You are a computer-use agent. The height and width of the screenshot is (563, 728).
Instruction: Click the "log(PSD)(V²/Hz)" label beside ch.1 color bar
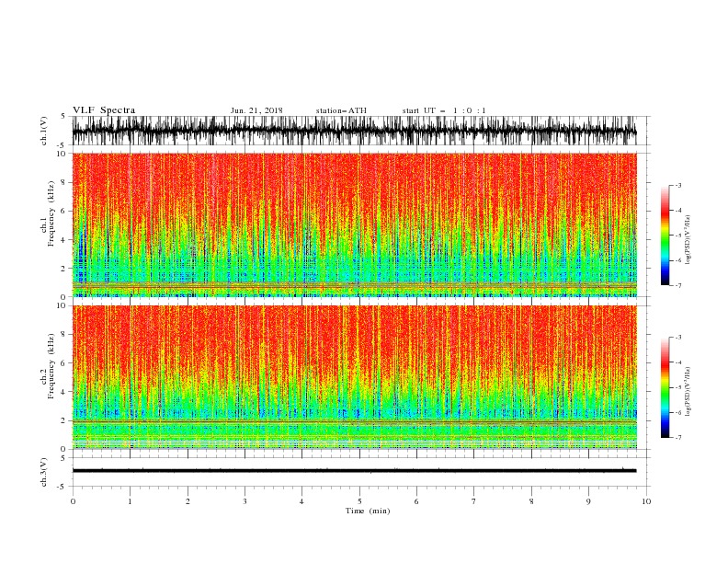pyautogui.click(x=688, y=240)
